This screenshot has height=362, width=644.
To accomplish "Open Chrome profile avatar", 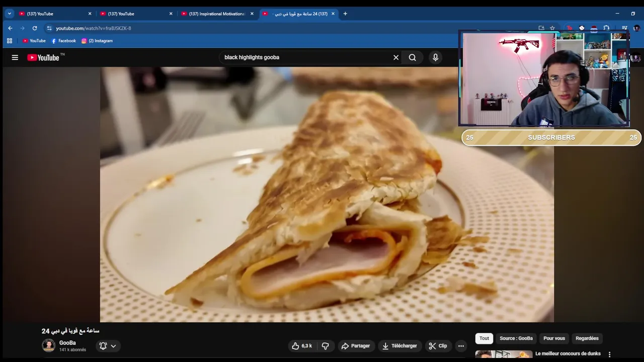I will pyautogui.click(x=636, y=28).
